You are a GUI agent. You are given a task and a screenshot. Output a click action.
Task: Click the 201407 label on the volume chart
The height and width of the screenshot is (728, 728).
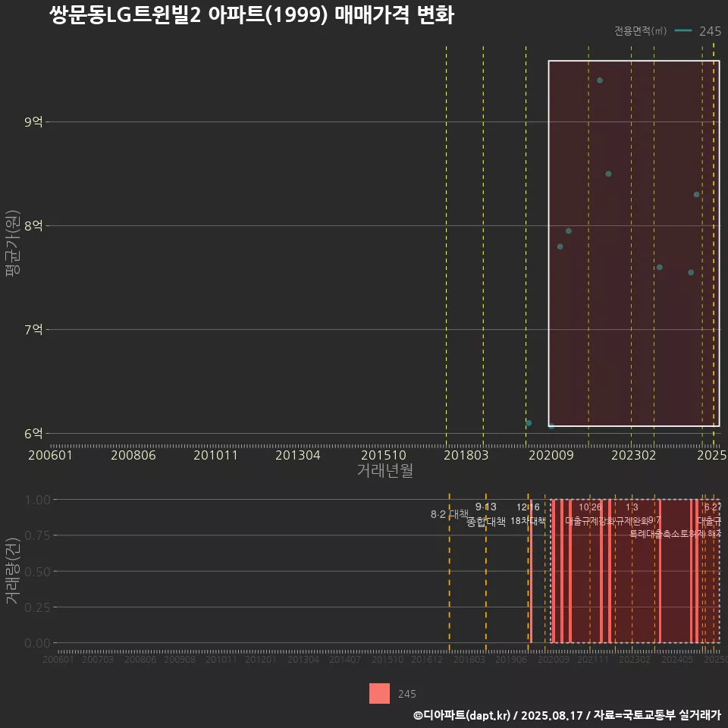pos(345,659)
